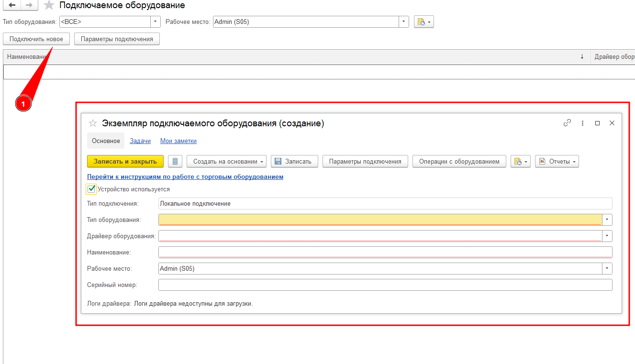635x364 pixels.
Task: Click Записать button with diskette icon
Action: 294,161
